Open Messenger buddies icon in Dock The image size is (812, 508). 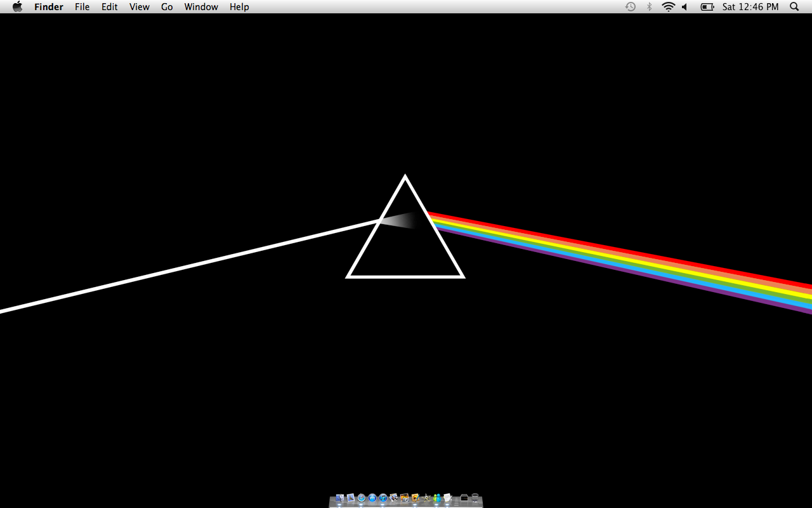[436, 498]
